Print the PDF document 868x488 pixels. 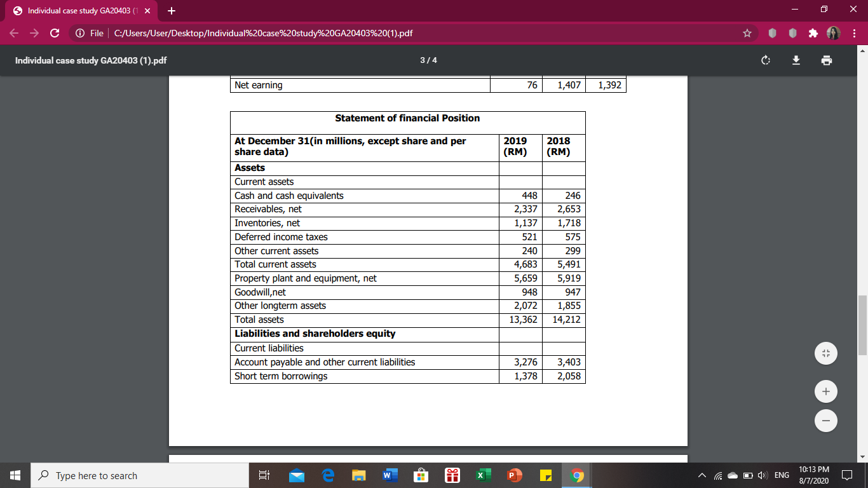tap(826, 60)
